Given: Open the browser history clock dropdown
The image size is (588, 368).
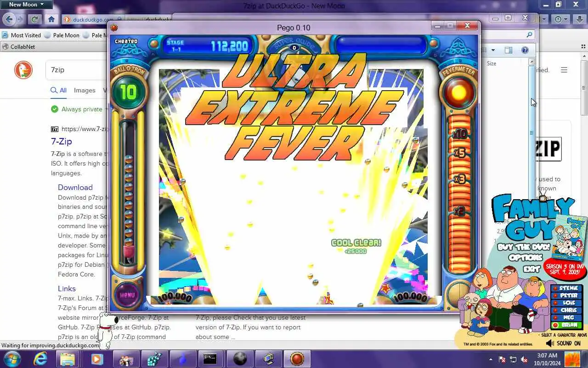Looking at the screenshot, I should pos(561,19).
